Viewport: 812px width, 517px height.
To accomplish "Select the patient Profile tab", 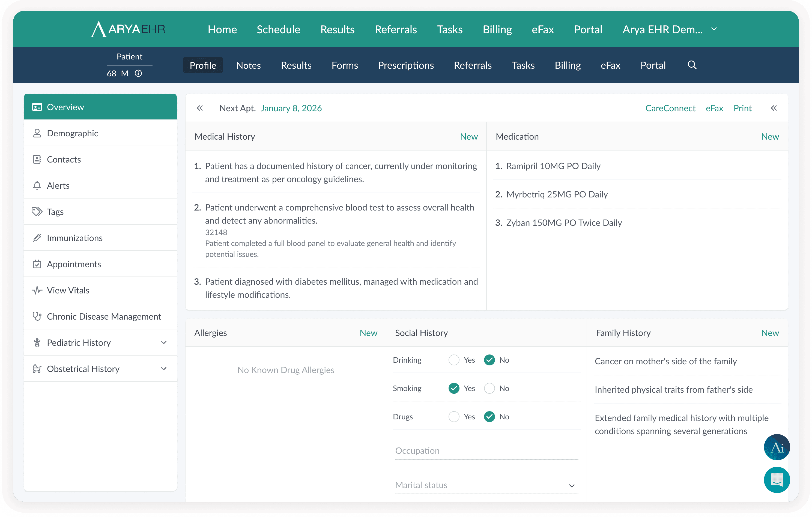I will pos(203,65).
